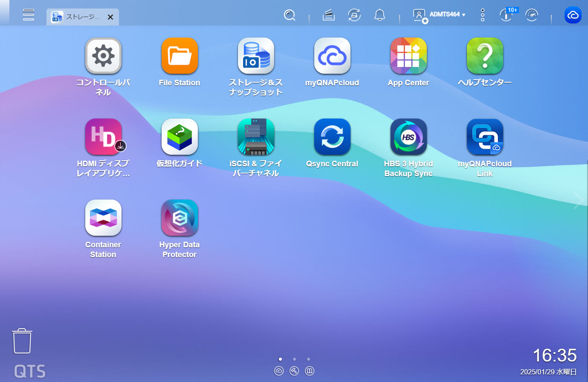The width and height of the screenshot is (588, 382).
Task: Open the search magnifier in the top bar
Action: pyautogui.click(x=290, y=15)
